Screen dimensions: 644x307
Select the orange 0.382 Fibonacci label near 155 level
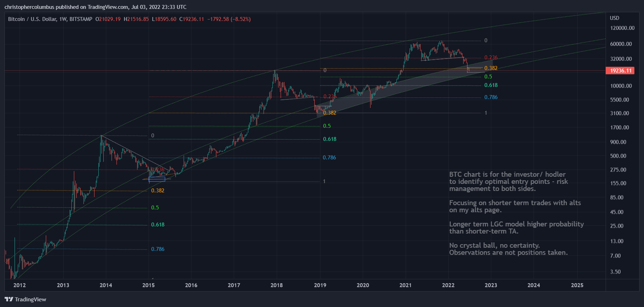(x=158, y=191)
